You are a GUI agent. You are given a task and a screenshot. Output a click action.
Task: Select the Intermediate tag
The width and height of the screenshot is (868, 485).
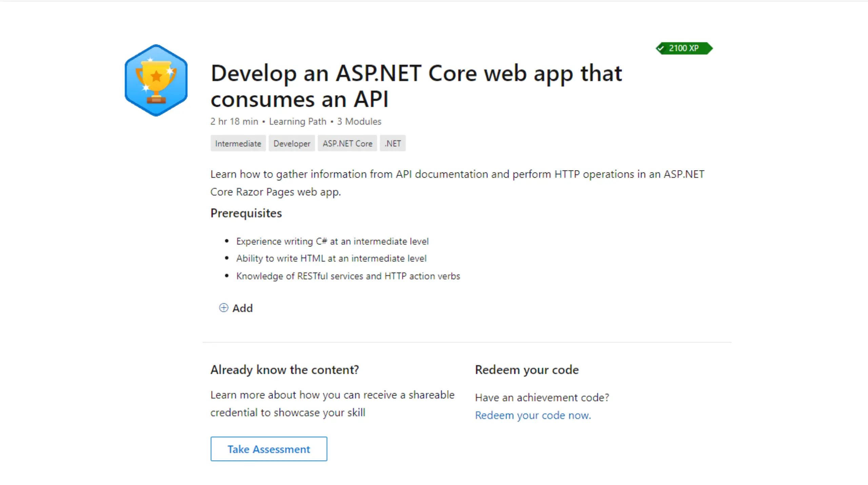238,143
